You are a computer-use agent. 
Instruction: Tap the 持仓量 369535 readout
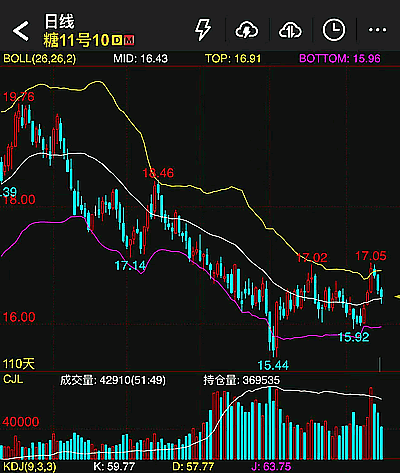coord(242,380)
